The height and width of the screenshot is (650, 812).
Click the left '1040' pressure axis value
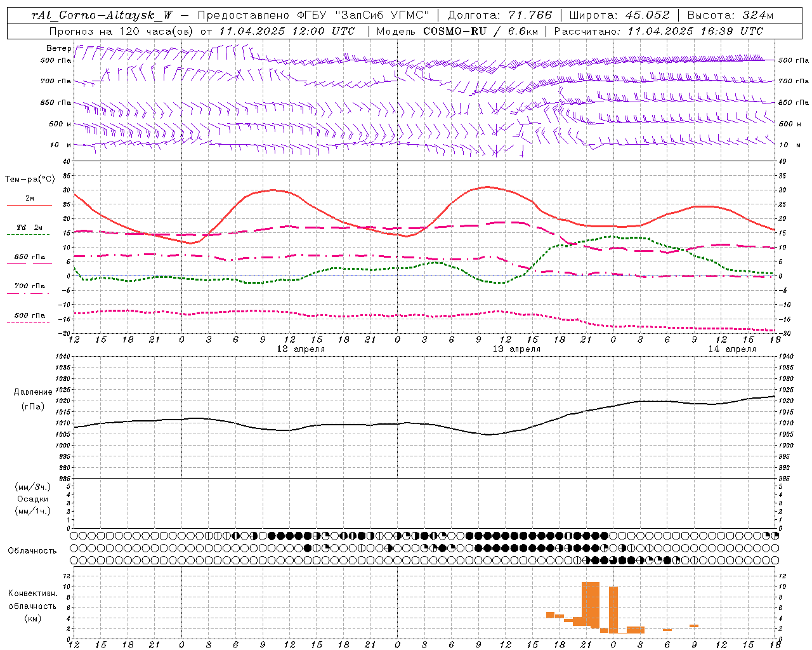62,356
